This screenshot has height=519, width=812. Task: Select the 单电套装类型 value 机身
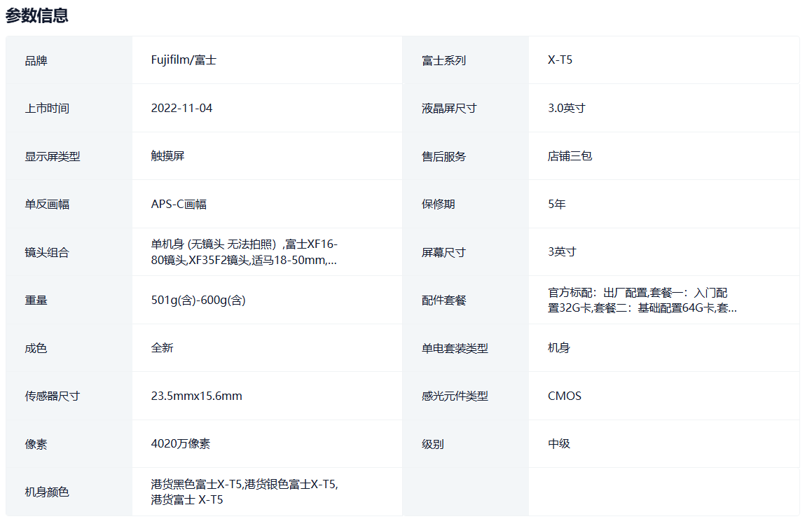pos(558,347)
